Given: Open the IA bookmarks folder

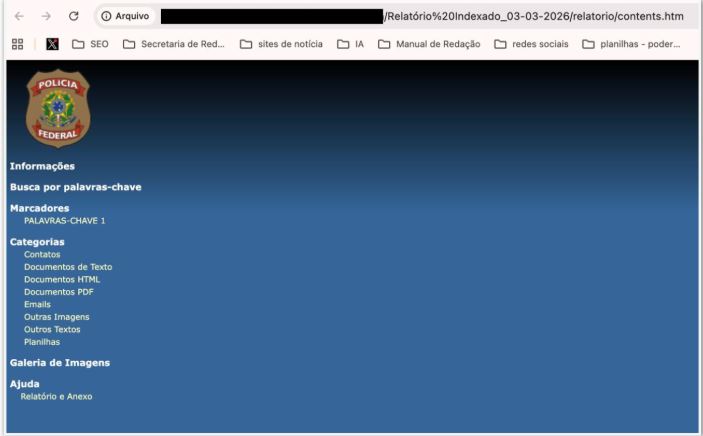Looking at the screenshot, I should click(x=350, y=44).
